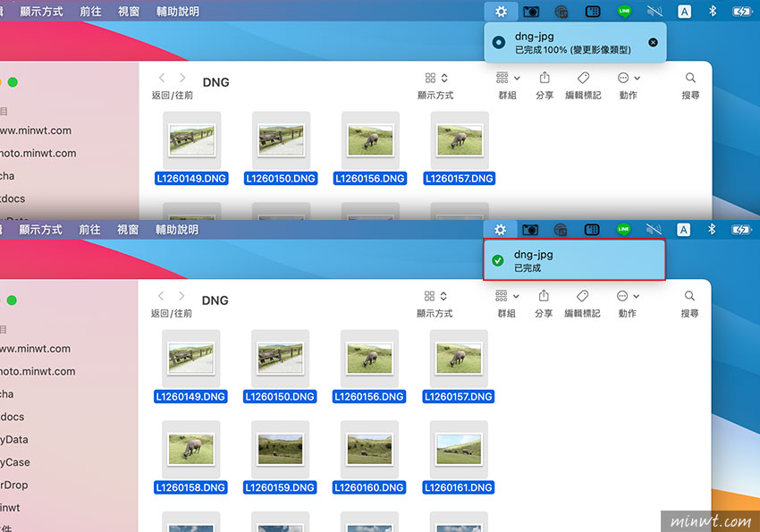Select the L1260160.DNG thumbnail
Viewport: 760px width, 532px height.
(x=369, y=449)
